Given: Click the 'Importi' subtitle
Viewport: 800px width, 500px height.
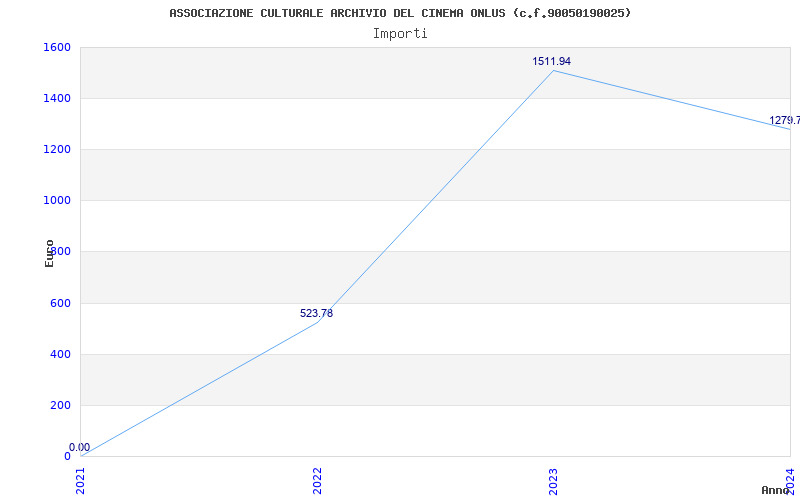Looking at the screenshot, I should [400, 34].
